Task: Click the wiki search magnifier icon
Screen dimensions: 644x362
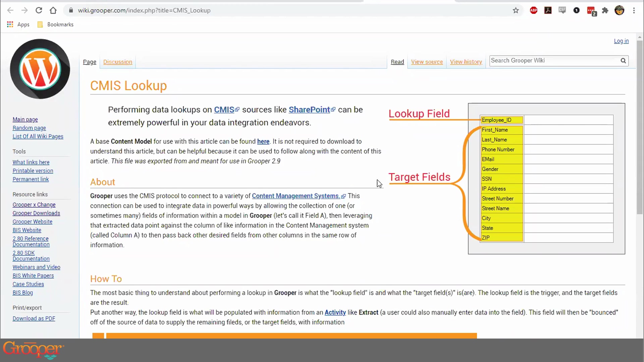Action: [623, 61]
